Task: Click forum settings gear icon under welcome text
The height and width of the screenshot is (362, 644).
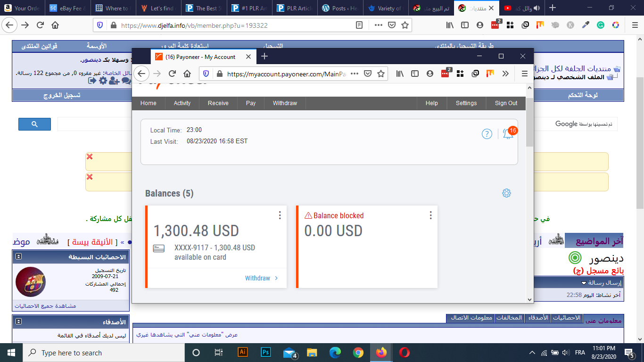Action: coord(103,81)
